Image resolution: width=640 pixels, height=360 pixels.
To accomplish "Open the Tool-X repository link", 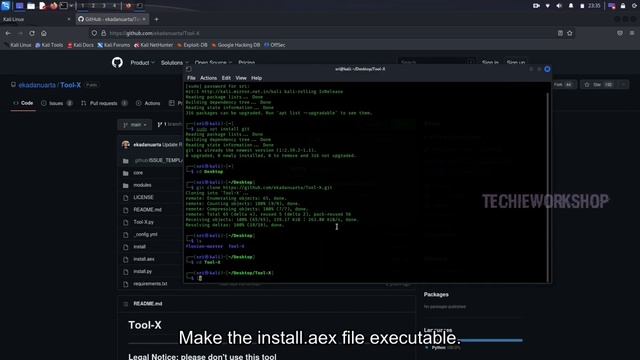I will point(71,85).
